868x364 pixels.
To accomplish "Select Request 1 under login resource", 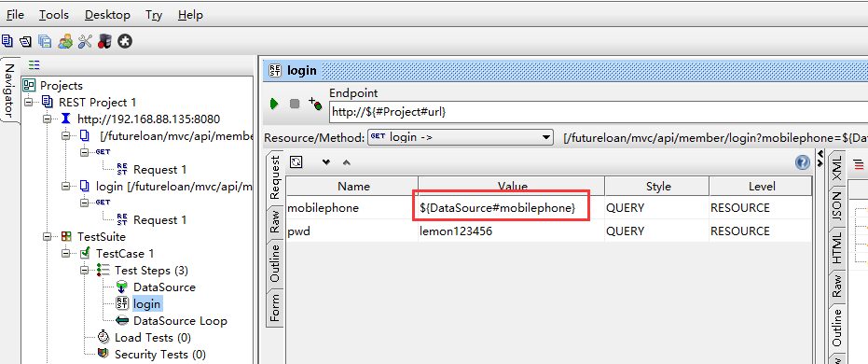I will pos(160,220).
